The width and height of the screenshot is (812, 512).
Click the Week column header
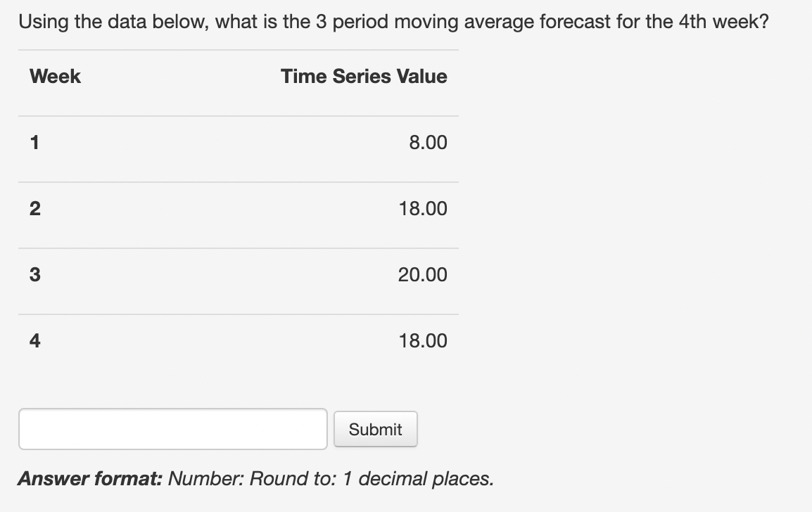tap(54, 76)
